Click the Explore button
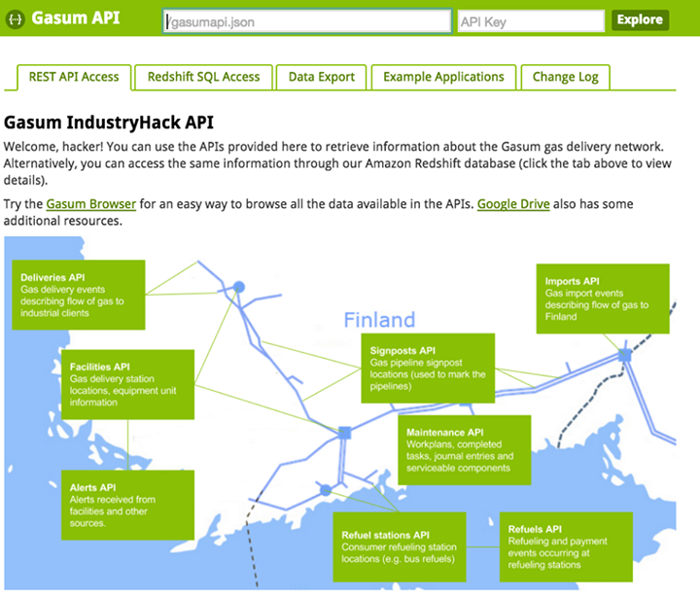The image size is (700, 597). tap(640, 19)
